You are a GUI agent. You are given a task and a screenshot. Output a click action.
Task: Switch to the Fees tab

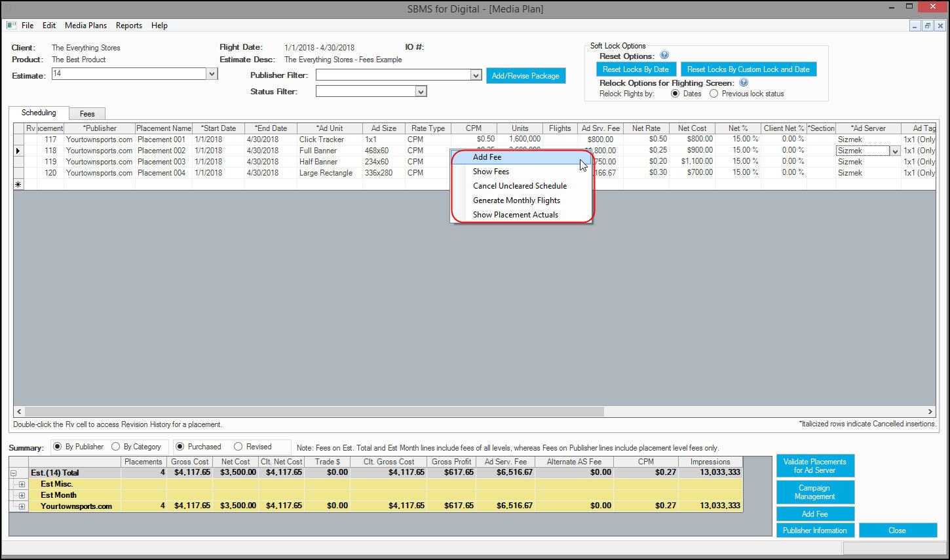87,114
